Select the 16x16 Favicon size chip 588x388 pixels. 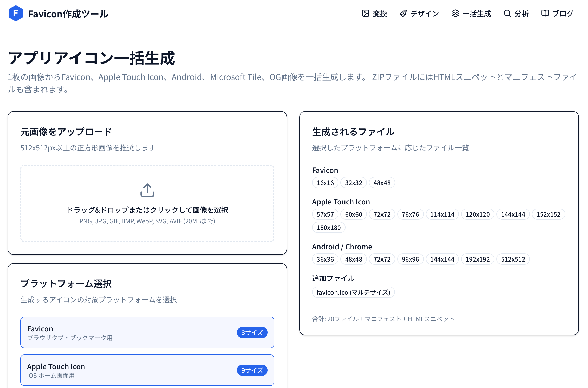(x=325, y=183)
